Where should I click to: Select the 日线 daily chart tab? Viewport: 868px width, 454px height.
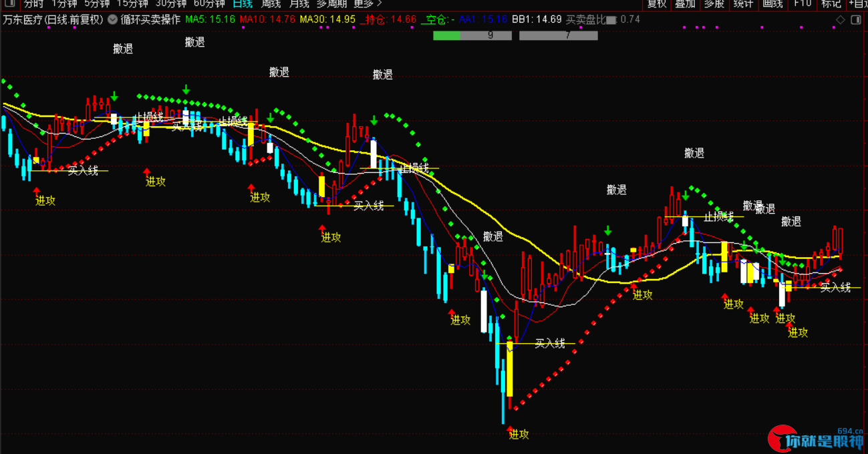243,3
